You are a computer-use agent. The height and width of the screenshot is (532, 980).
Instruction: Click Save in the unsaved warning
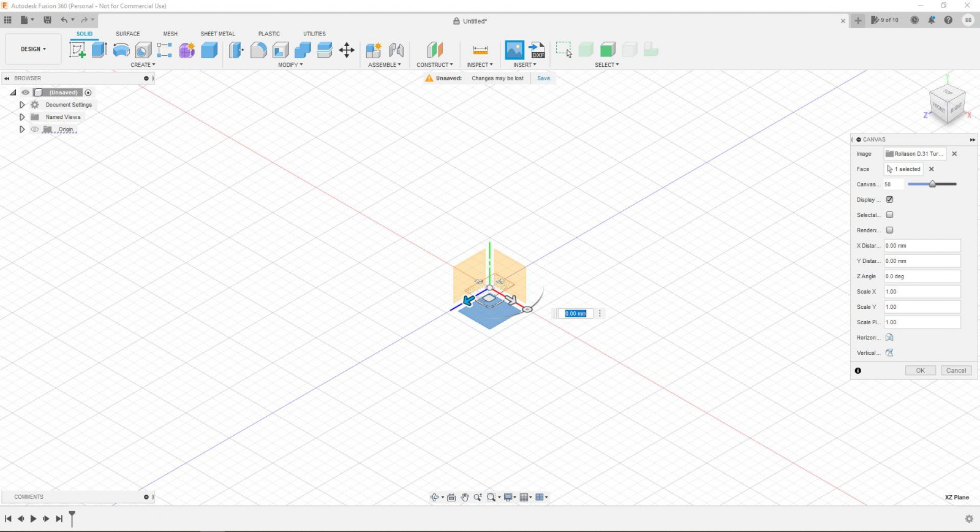[543, 78]
